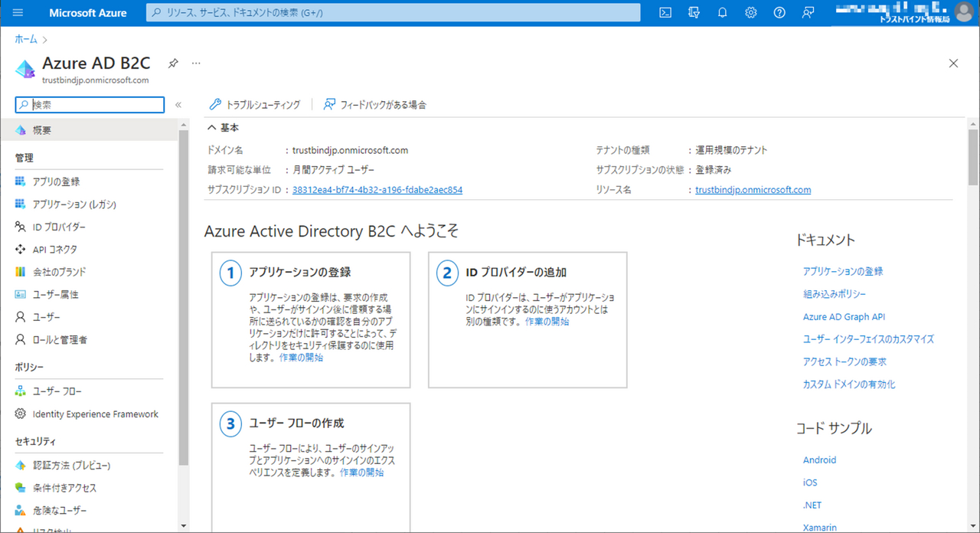Pin Azure AD B2C to dashboard

[173, 63]
